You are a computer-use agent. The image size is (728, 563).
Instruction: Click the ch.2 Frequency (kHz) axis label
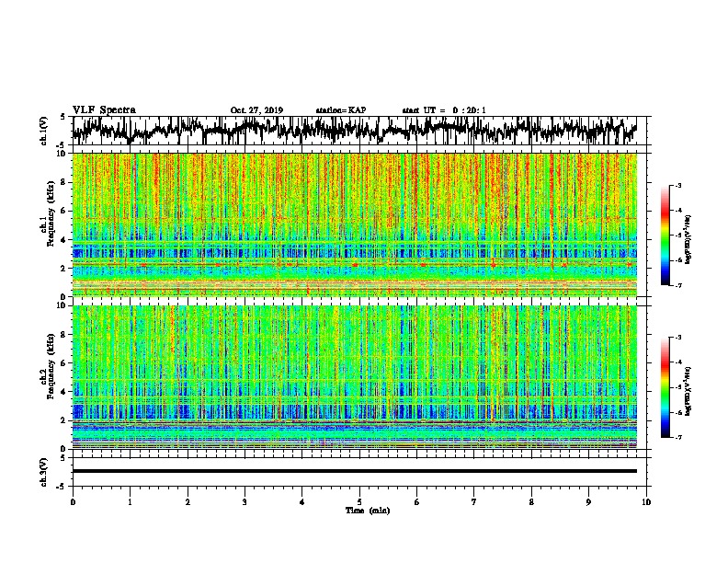tap(48, 366)
